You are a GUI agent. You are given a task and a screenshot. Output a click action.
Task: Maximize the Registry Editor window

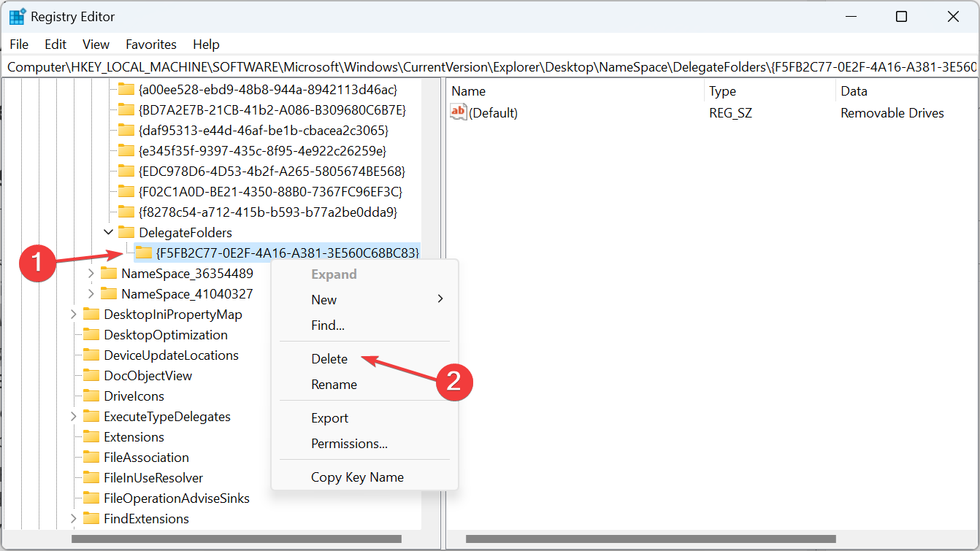point(902,17)
